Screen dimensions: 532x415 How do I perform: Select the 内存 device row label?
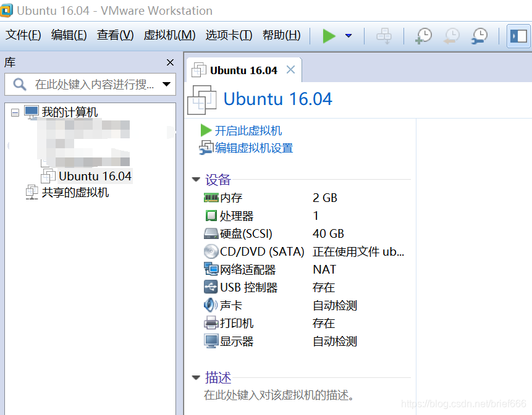point(231,198)
